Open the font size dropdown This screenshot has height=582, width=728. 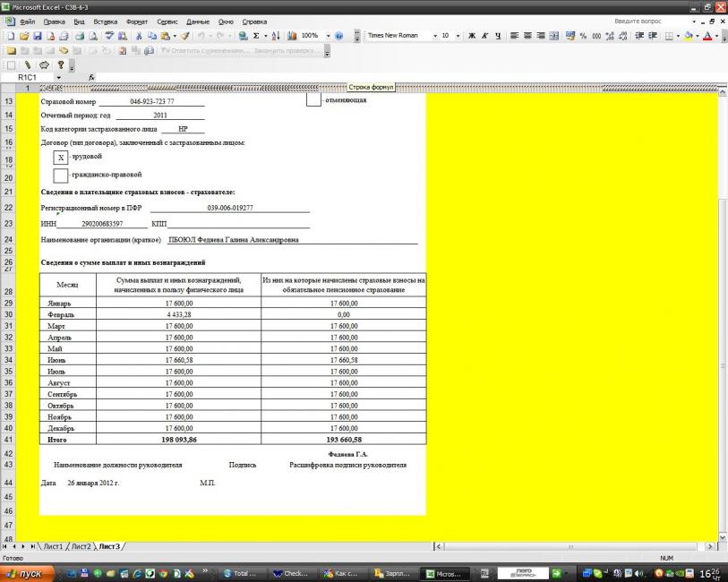click(457, 36)
